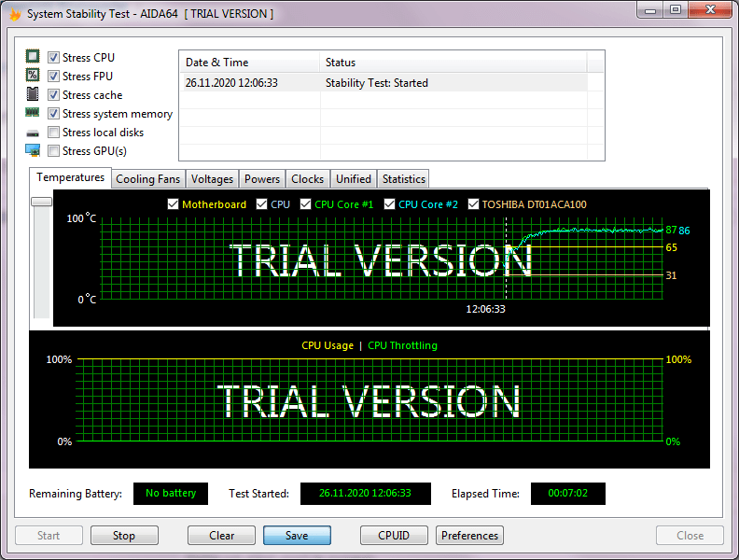Screen dimensions: 739x560
Task: Click the percent icon beside Stress FPU
Action: click(33, 75)
